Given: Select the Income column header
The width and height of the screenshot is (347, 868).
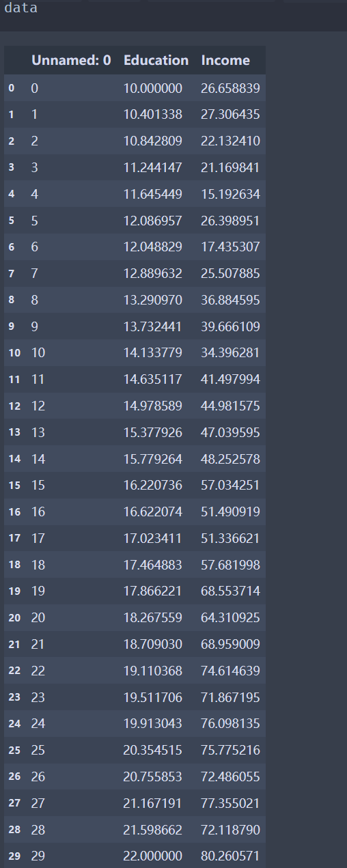Looking at the screenshot, I should click(225, 60).
